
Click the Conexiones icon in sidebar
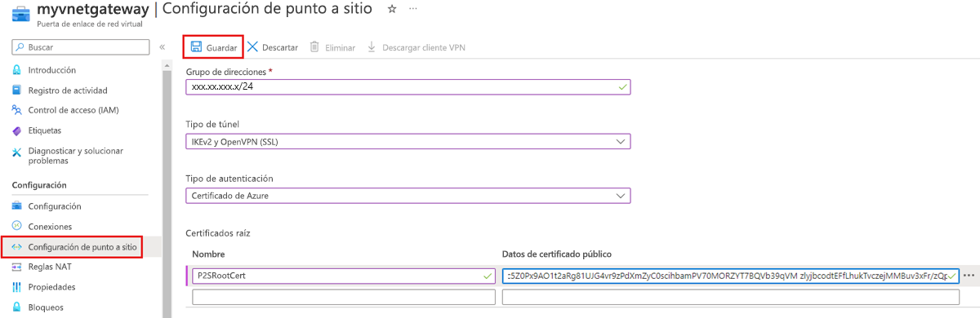click(17, 226)
